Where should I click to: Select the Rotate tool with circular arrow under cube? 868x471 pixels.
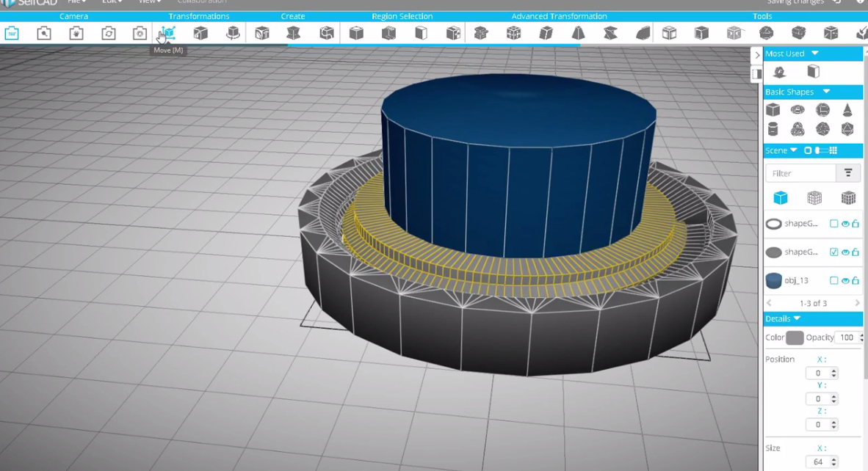point(233,33)
